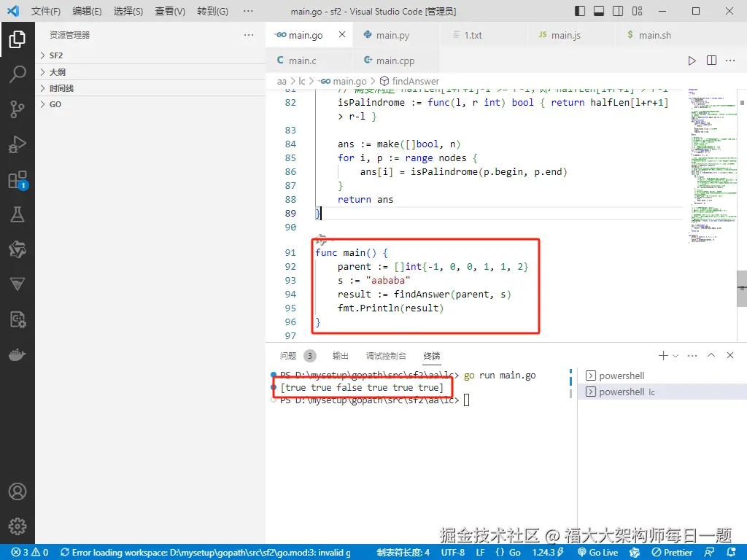Open the customize layout icon

point(637,11)
